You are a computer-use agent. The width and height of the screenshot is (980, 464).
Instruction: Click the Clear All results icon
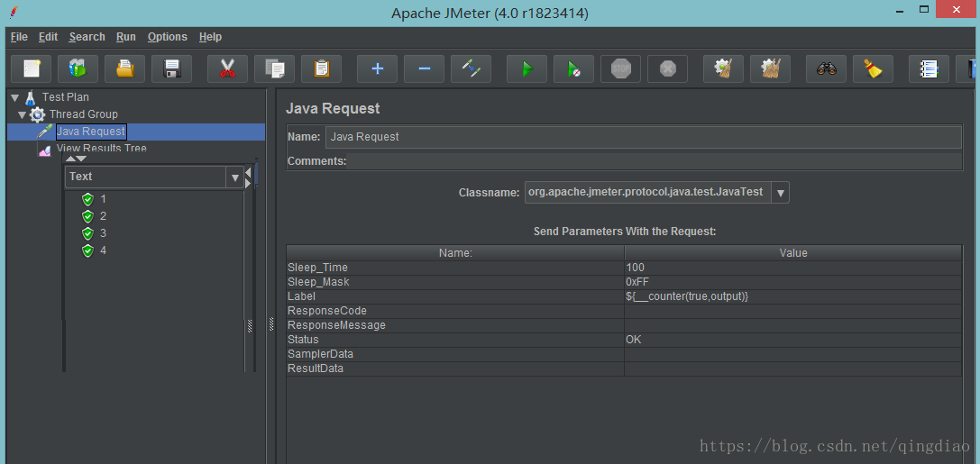point(771,68)
